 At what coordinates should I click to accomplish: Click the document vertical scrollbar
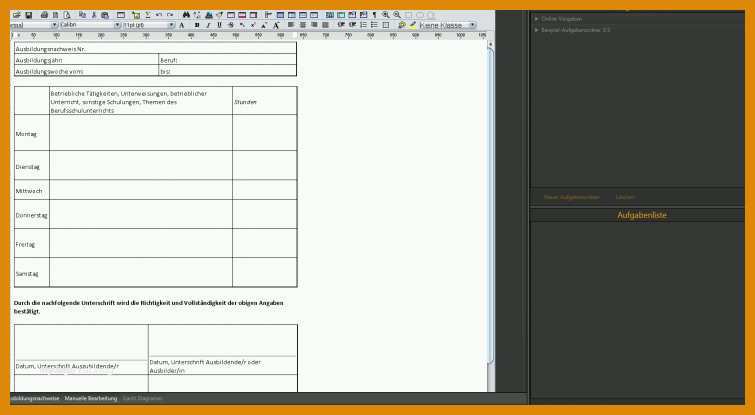[491, 207]
